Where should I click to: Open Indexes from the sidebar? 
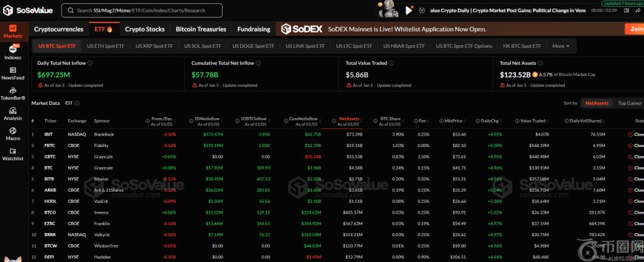(x=13, y=53)
